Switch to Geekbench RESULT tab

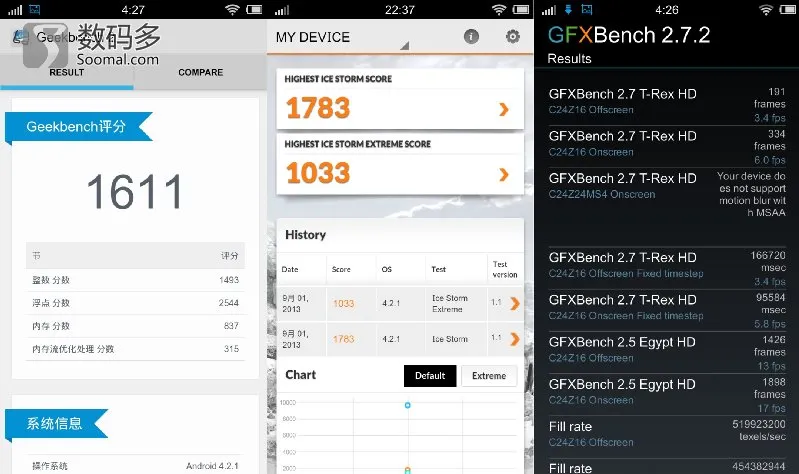pos(67,72)
